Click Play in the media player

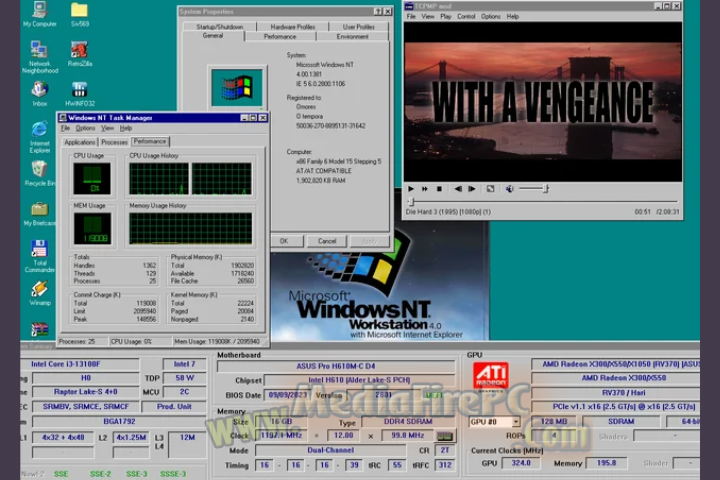coord(411,189)
